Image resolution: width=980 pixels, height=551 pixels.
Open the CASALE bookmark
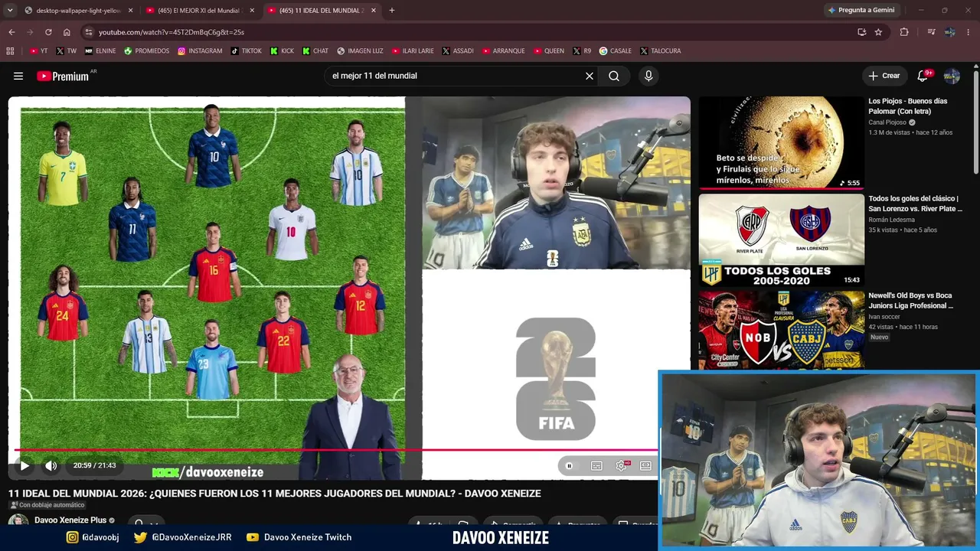pos(616,51)
